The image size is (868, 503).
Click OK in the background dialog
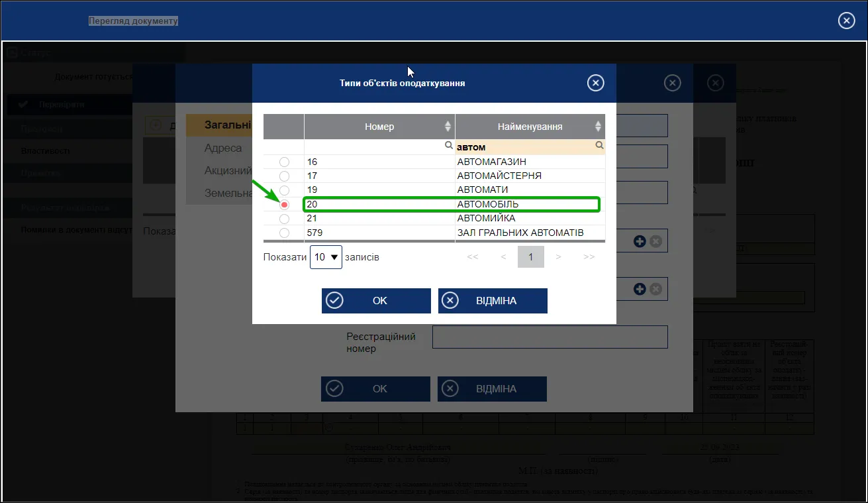376,389
